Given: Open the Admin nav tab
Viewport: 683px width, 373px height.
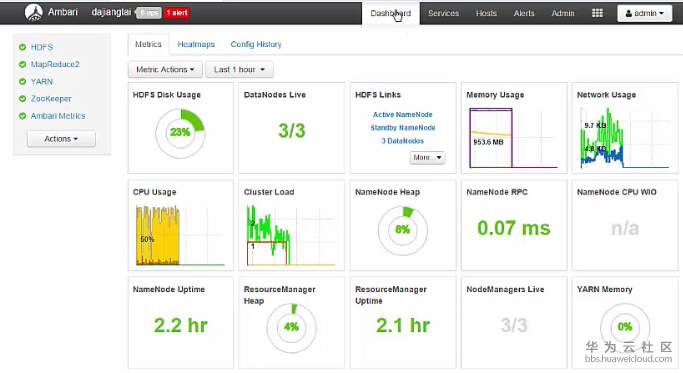Looking at the screenshot, I should 563,14.
